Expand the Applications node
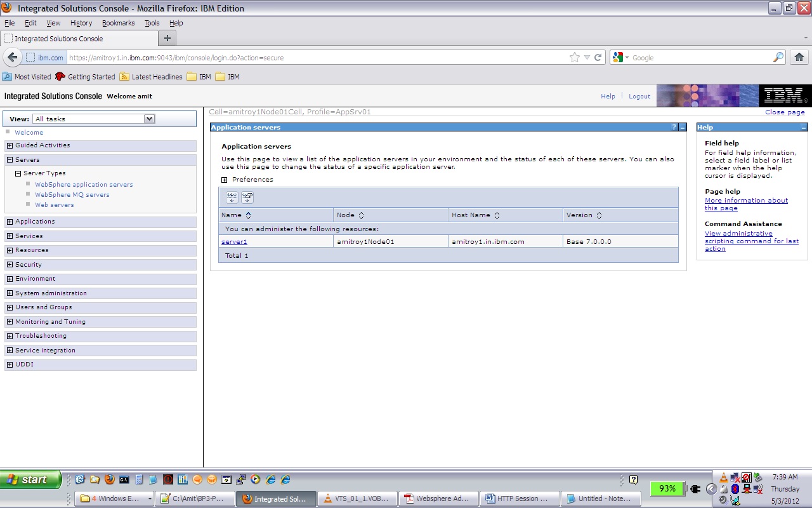The height and width of the screenshot is (508, 812). coord(10,222)
